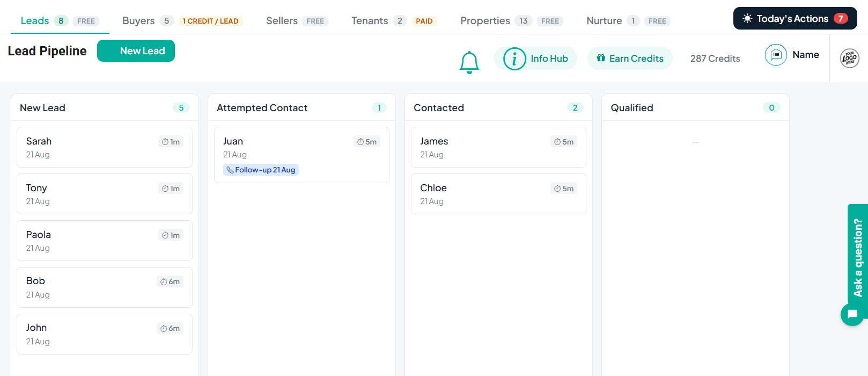This screenshot has height=376, width=868.
Task: Open the Ask a question side tab
Action: [x=858, y=258]
